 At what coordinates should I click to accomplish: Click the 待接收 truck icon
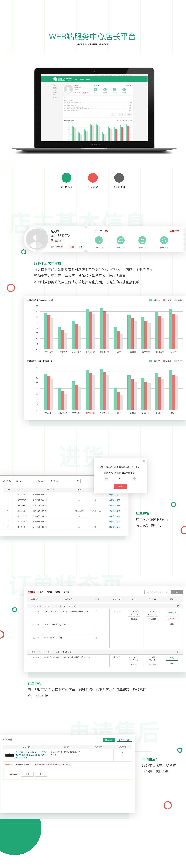120,240
